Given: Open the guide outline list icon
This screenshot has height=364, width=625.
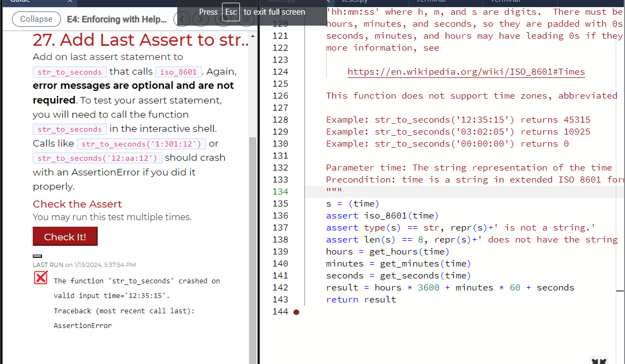Looking at the screenshot, I should (246, 19).
